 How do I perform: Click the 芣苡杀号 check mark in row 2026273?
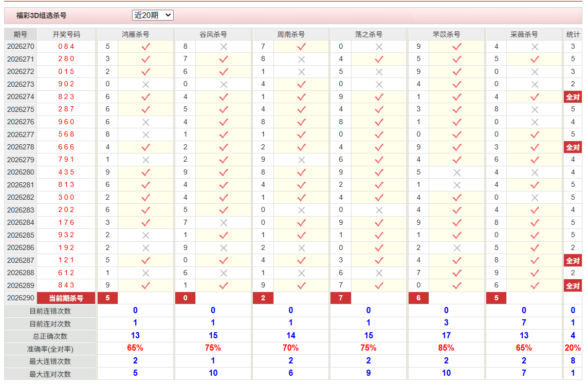point(457,84)
